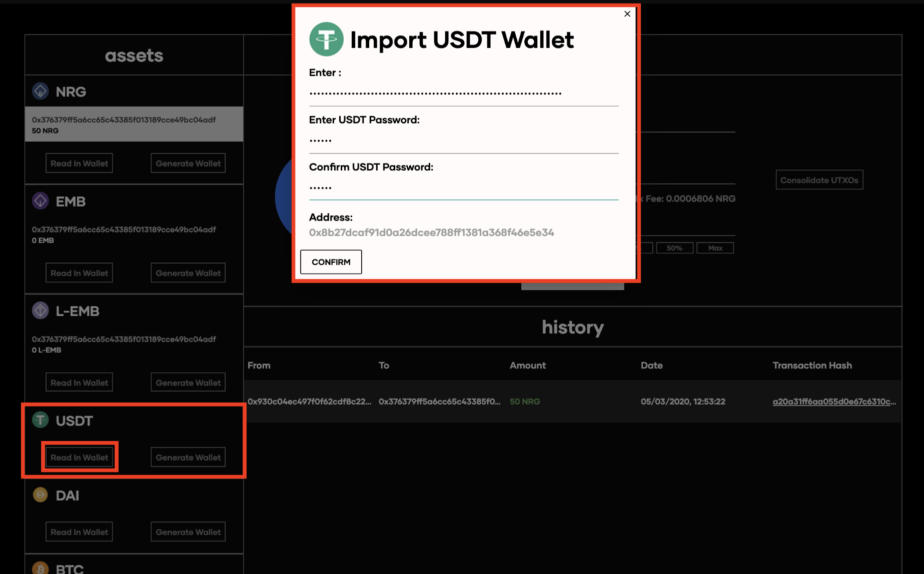Close the Import USDT Wallet dialog
Screen dimensions: 924x574
pyautogui.click(x=627, y=14)
